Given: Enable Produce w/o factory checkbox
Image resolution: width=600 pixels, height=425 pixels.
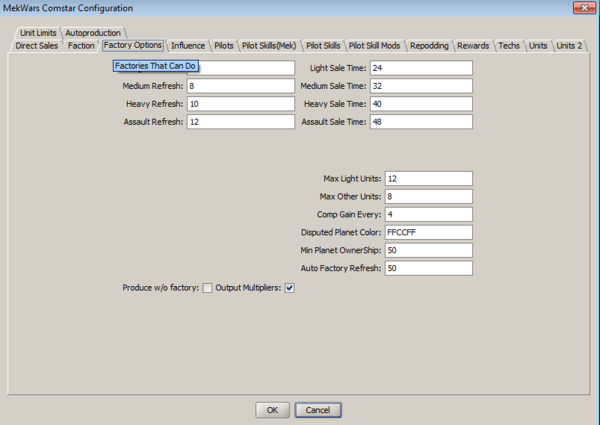Looking at the screenshot, I should [x=207, y=289].
